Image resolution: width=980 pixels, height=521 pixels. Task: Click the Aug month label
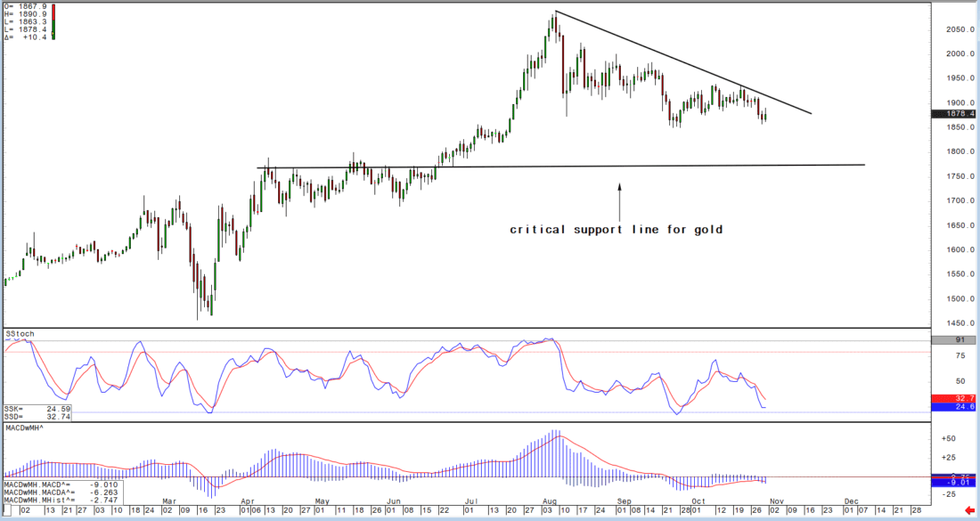pos(550,501)
